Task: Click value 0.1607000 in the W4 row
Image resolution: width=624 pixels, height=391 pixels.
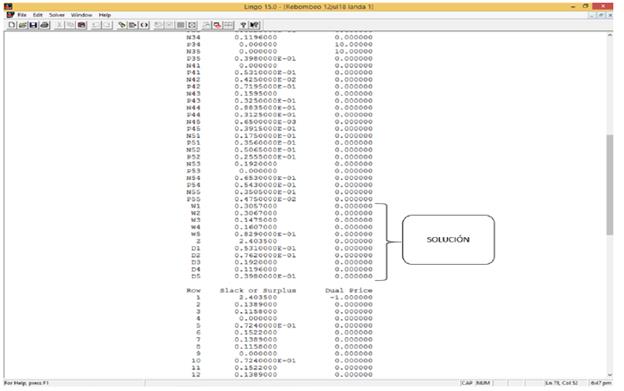Action: (255, 227)
